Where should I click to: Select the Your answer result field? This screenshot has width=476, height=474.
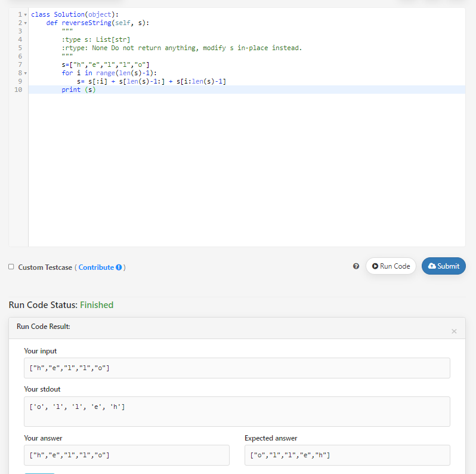pos(126,455)
